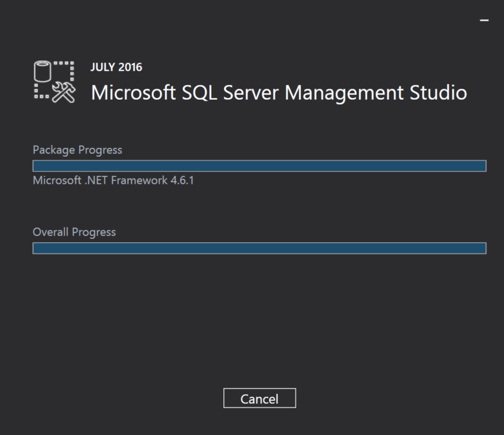The height and width of the screenshot is (435, 504).
Task: Select the "Overall Progress" label
Action: [x=74, y=232]
